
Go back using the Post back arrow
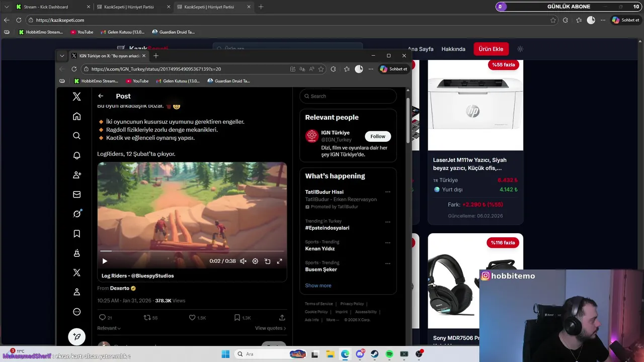[101, 96]
